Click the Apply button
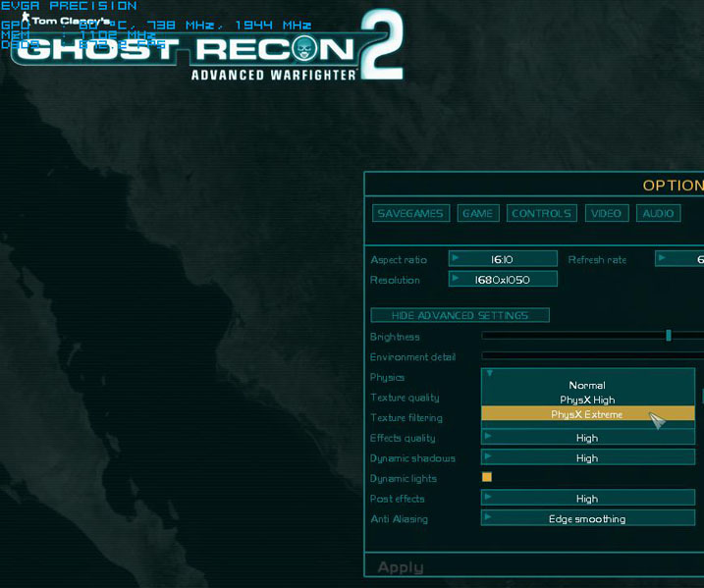 pyautogui.click(x=401, y=567)
